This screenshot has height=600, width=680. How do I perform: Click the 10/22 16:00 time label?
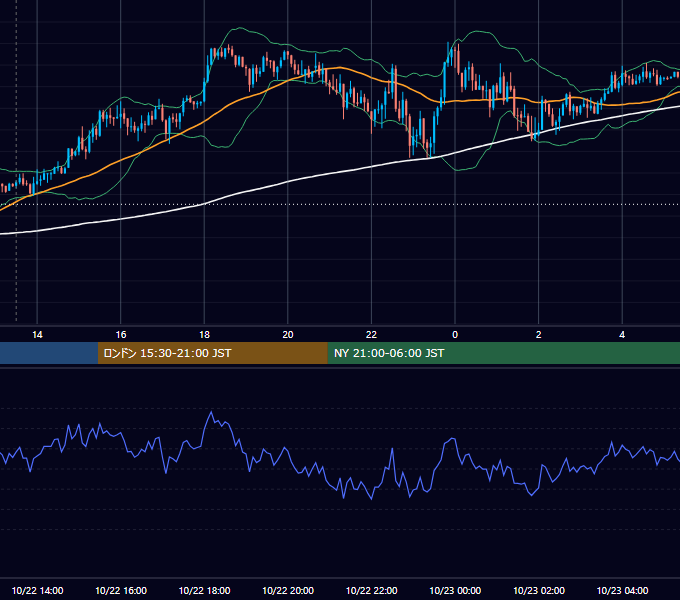(121, 590)
